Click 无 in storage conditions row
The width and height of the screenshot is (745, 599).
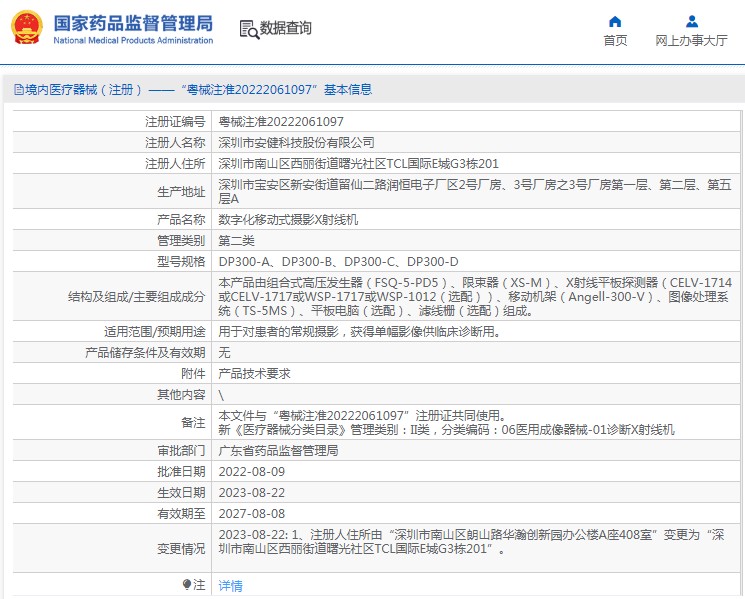[x=224, y=352]
